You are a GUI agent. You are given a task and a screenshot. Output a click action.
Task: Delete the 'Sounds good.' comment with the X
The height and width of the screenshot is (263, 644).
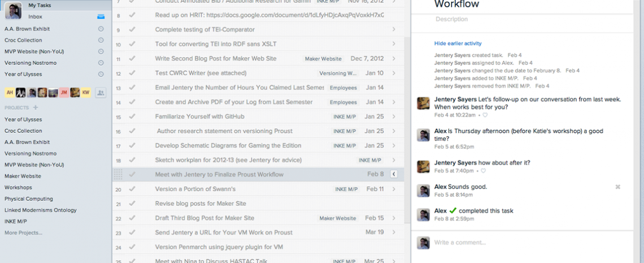tap(617, 187)
